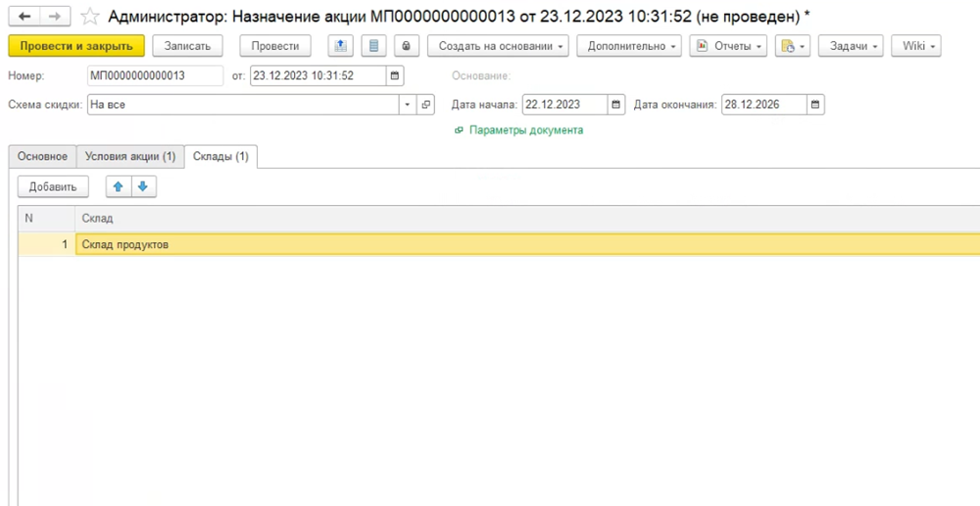Open calendar picker for Дата окончания
Viewport: 980px width, 506px height.
click(815, 105)
